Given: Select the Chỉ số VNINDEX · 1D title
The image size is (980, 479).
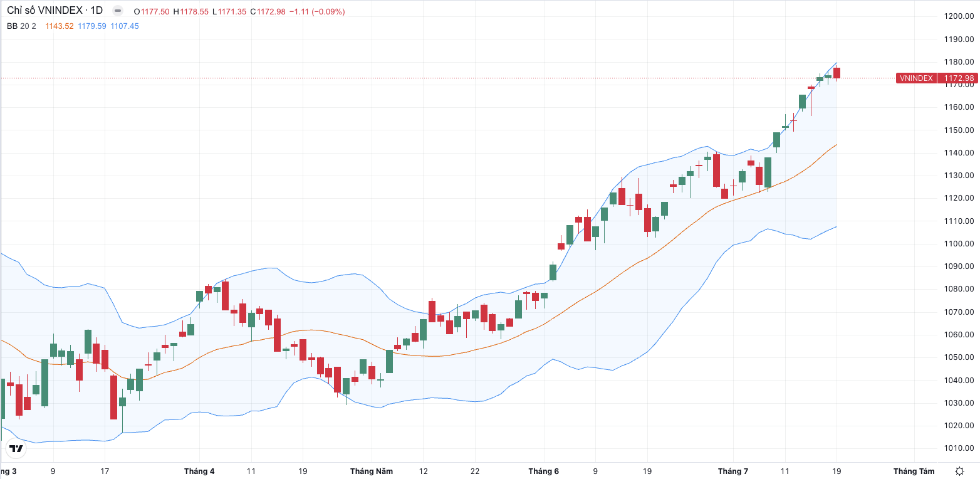Looking at the screenshot, I should [x=55, y=11].
